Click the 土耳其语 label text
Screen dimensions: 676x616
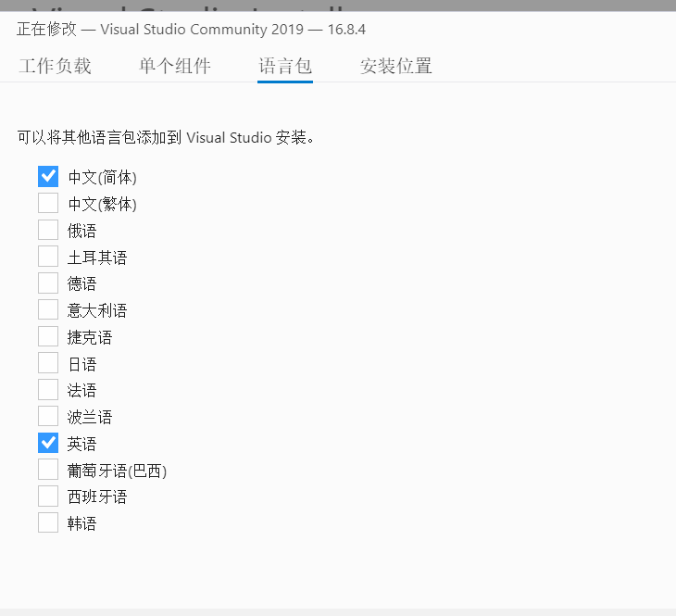(x=97, y=258)
